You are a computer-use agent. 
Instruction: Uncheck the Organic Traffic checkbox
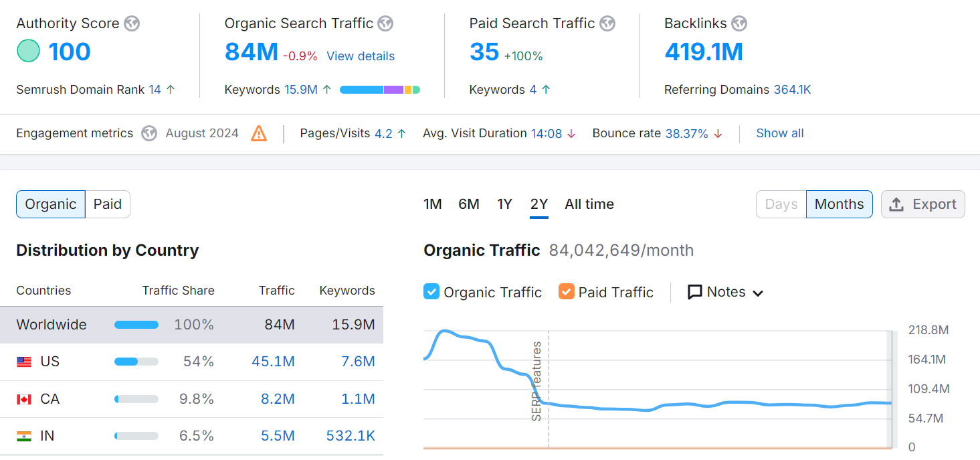coord(431,292)
